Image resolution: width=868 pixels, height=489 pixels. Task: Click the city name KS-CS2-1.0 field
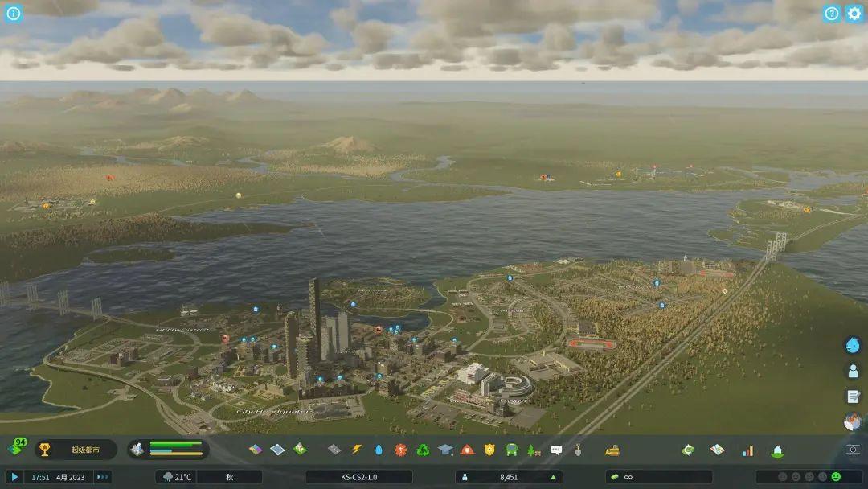(x=358, y=477)
